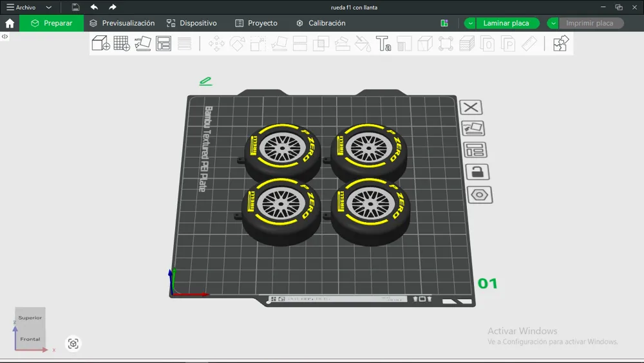Edit the plate name with pencil icon
The image size is (644, 363).
(205, 81)
